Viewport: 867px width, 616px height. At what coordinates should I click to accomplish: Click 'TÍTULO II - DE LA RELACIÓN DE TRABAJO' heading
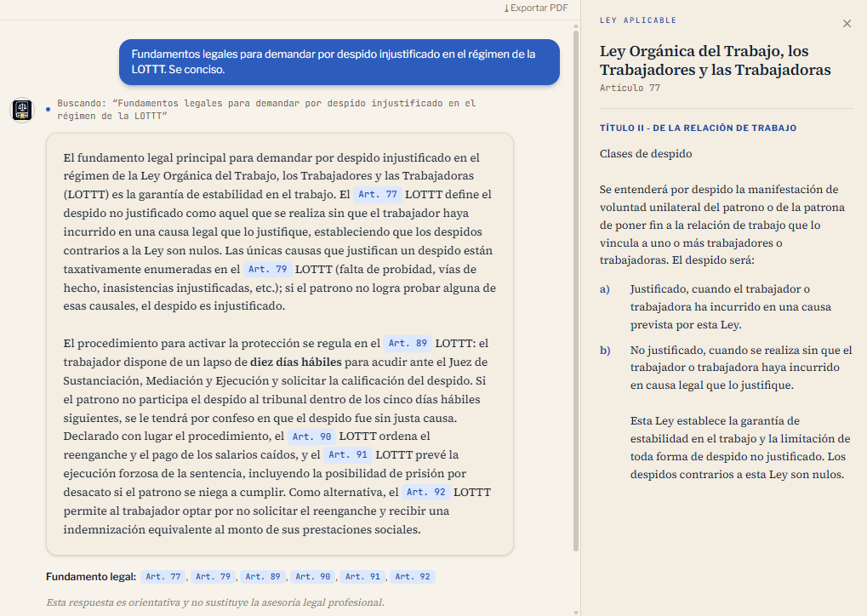tap(698, 128)
